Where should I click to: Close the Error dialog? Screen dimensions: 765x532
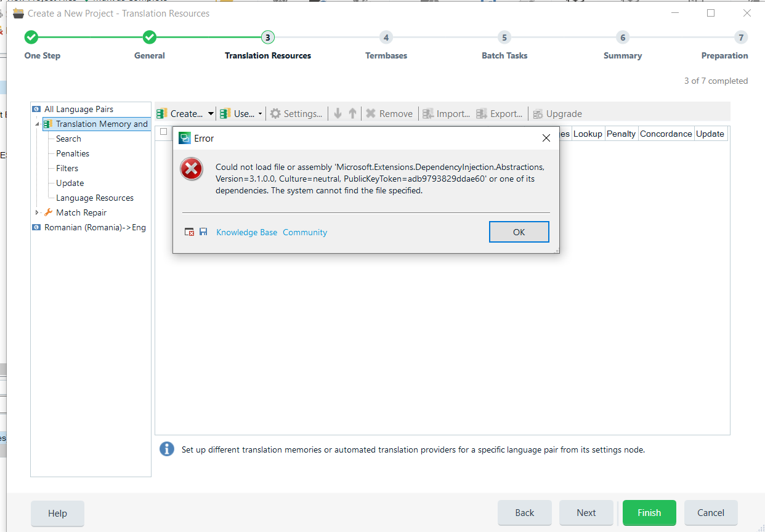(x=546, y=139)
